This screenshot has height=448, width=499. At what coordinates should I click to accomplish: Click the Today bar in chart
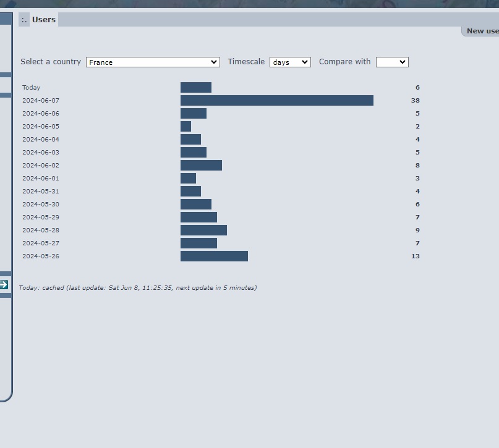click(x=195, y=88)
